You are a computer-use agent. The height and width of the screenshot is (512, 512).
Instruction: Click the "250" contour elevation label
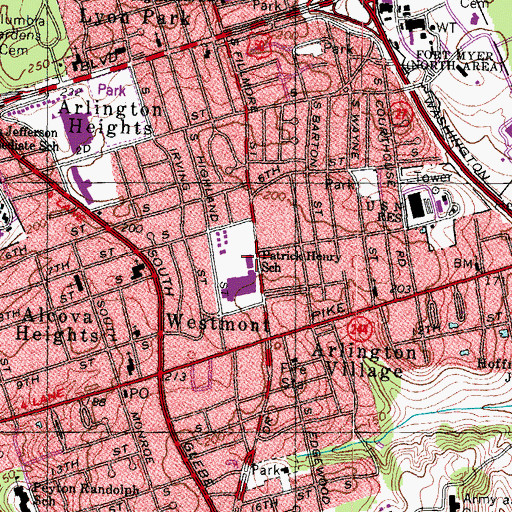tap(39, 67)
